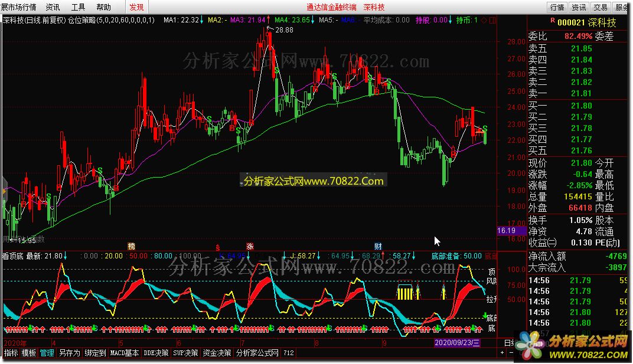The height and width of the screenshot is (364, 633).
Task: Click the 涨 marker icon below the chart
Action: (250, 247)
